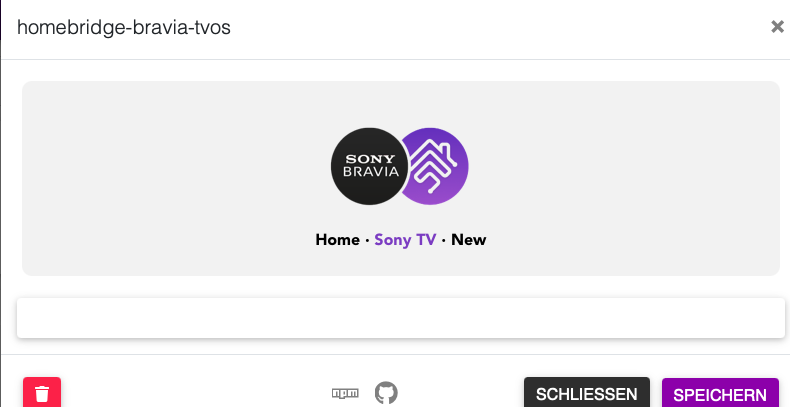Click the homebridge-bravia-tvos dialog title
790x407 pixels.
(124, 27)
